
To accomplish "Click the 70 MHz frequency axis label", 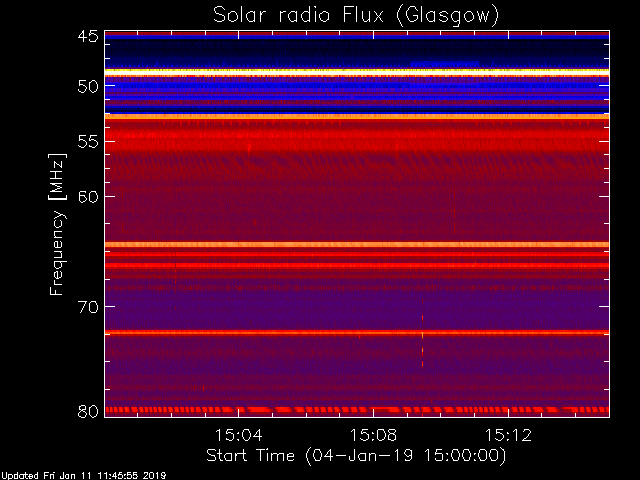I will click(x=88, y=307).
